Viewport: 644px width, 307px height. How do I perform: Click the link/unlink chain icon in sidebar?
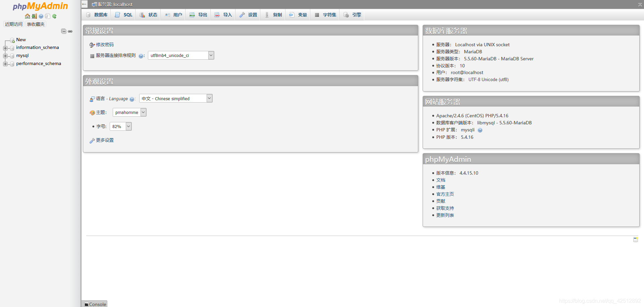click(70, 31)
